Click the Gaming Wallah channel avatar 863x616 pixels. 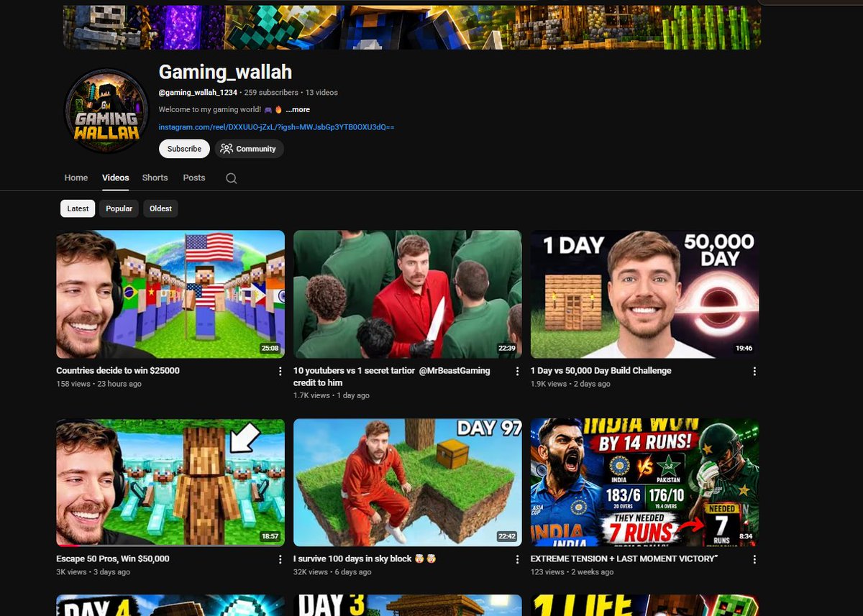[x=106, y=111]
